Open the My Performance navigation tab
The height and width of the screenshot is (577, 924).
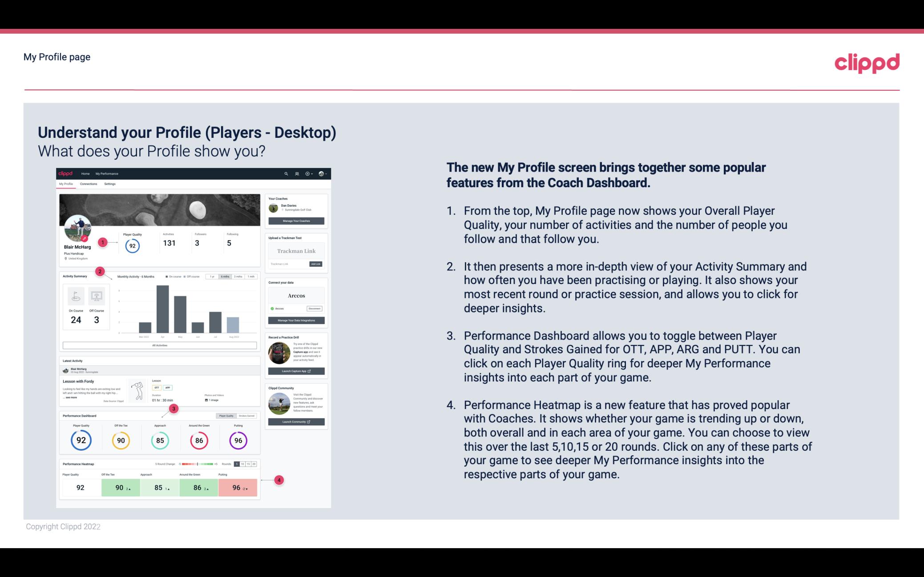(x=107, y=173)
